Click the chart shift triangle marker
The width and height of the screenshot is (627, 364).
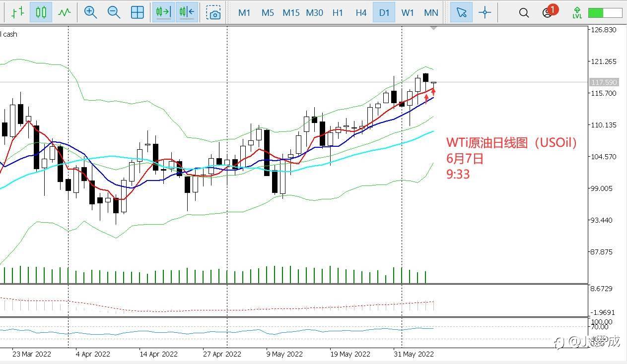point(433,28)
